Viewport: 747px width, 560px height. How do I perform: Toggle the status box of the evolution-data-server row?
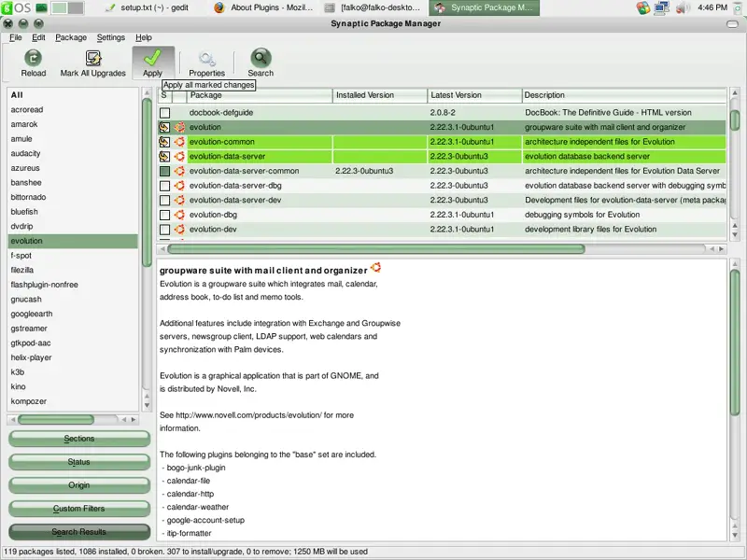[164, 156]
